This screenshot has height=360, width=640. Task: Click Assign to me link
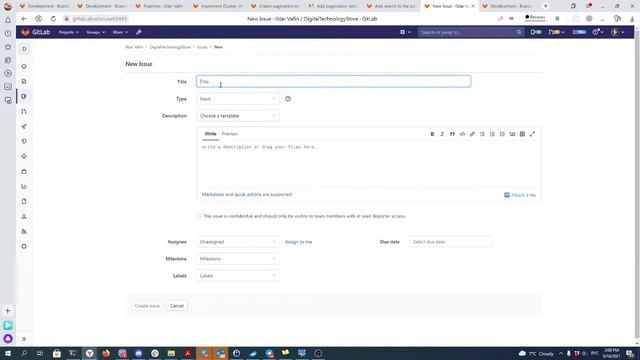[x=298, y=242]
